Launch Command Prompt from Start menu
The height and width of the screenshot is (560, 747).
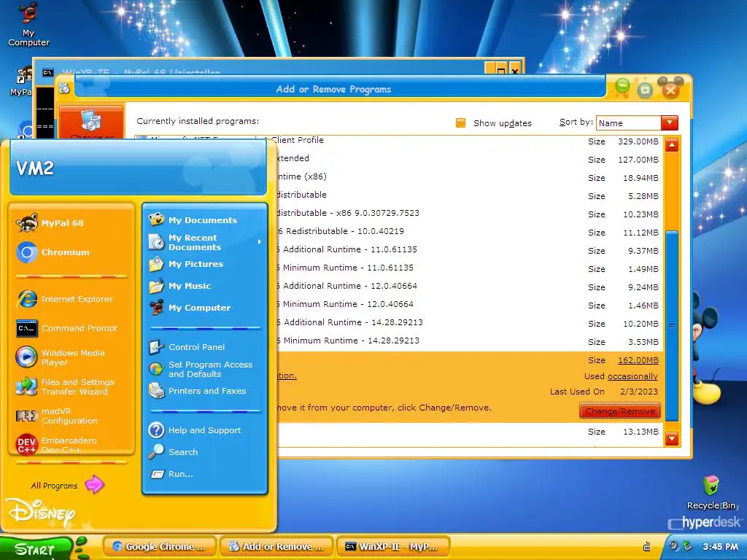tap(71, 328)
